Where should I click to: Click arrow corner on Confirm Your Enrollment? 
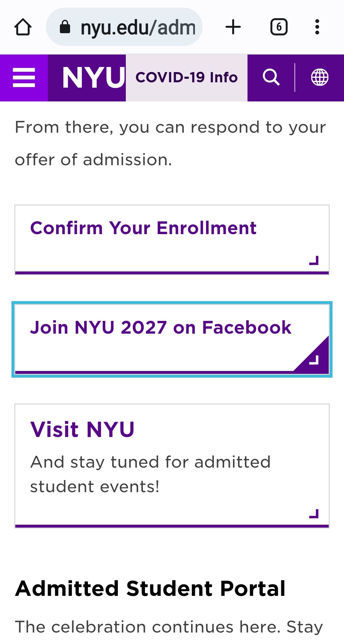click(314, 261)
